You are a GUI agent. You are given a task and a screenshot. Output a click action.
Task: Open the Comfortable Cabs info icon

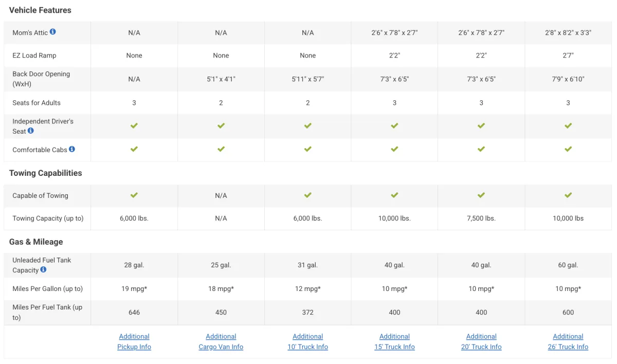point(72,149)
